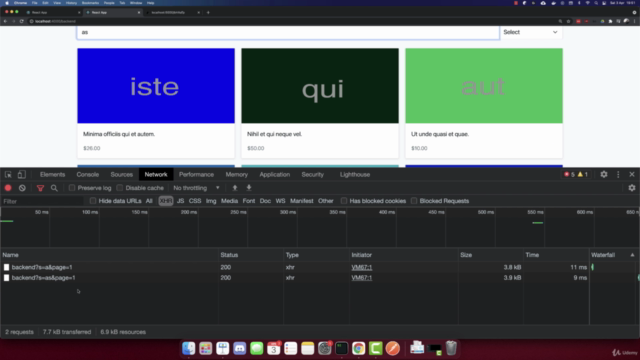Enable the Preserve log checkbox

coord(72,188)
